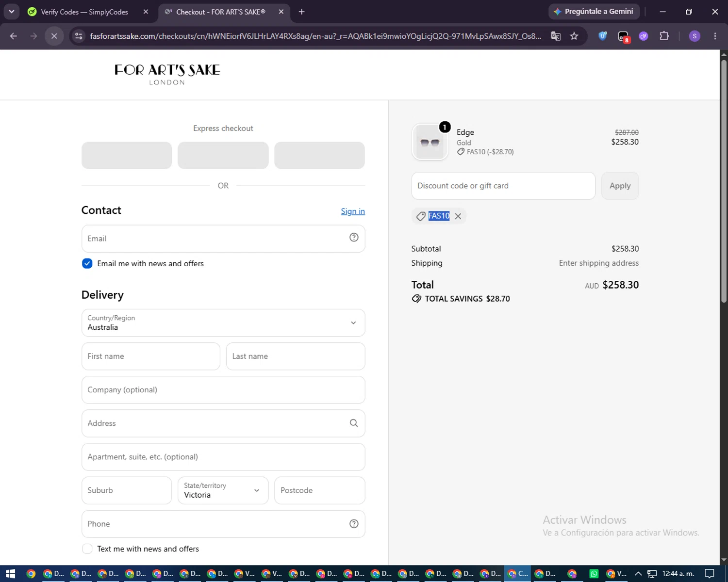The height and width of the screenshot is (582, 728).
Task: Uncheck Email me with news and offers
Action: pyautogui.click(x=87, y=263)
